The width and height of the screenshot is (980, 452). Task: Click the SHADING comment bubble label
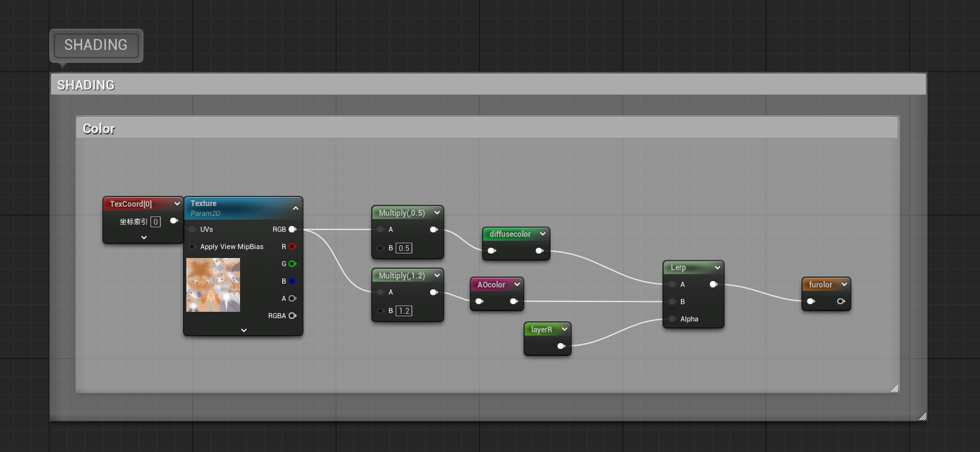pyautogui.click(x=96, y=45)
